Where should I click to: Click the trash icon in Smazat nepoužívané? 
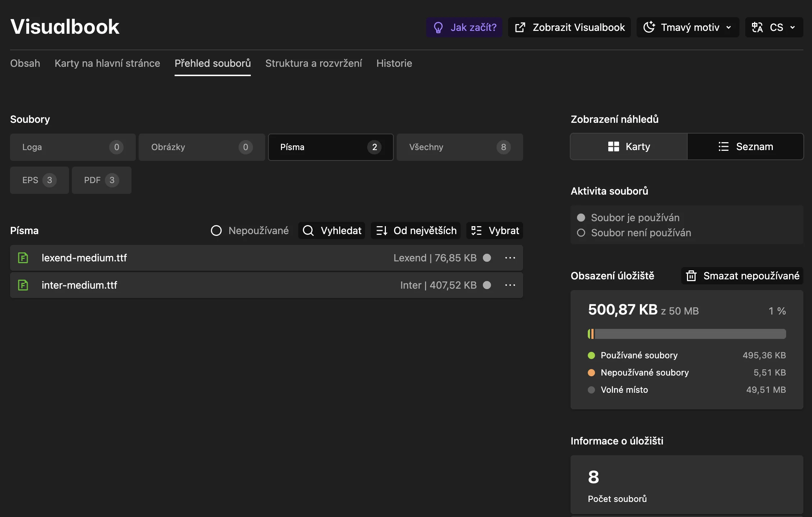click(x=691, y=276)
